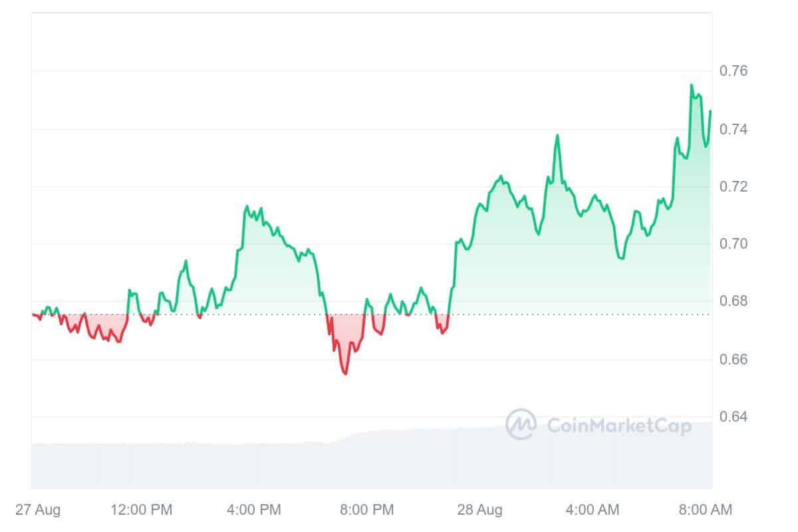This screenshot has height=532, width=798.
Task: Click the lowest red dip below 0.66
Action: point(346,374)
